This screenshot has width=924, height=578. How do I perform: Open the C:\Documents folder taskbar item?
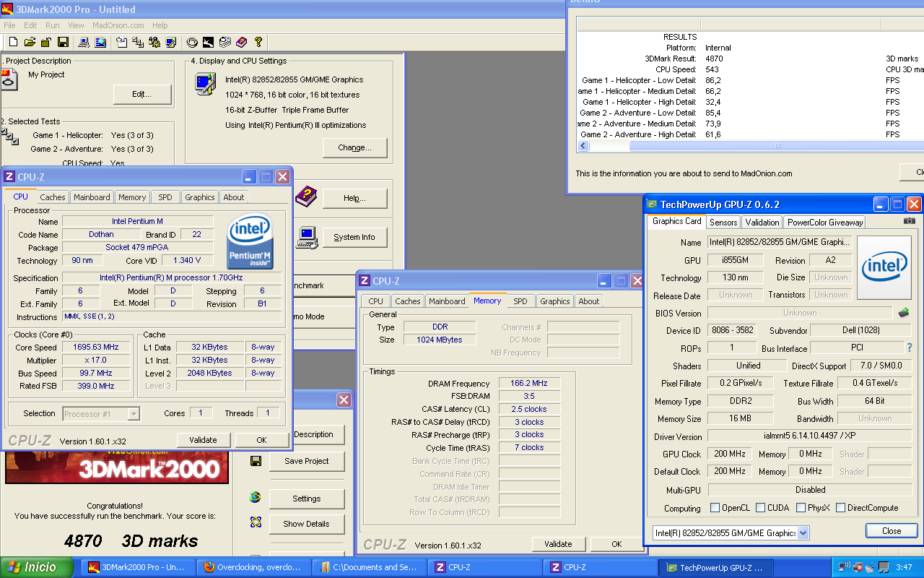click(370, 567)
